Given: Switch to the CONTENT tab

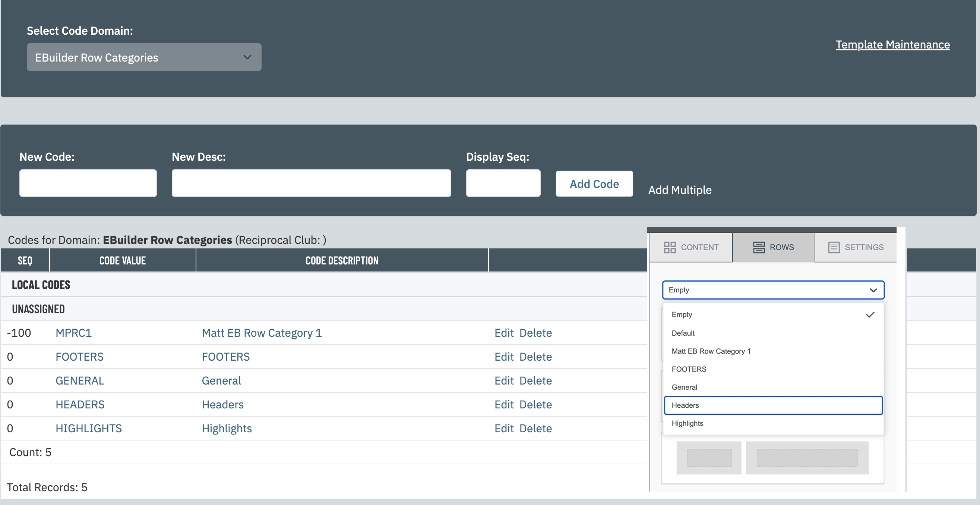Looking at the screenshot, I should [691, 247].
